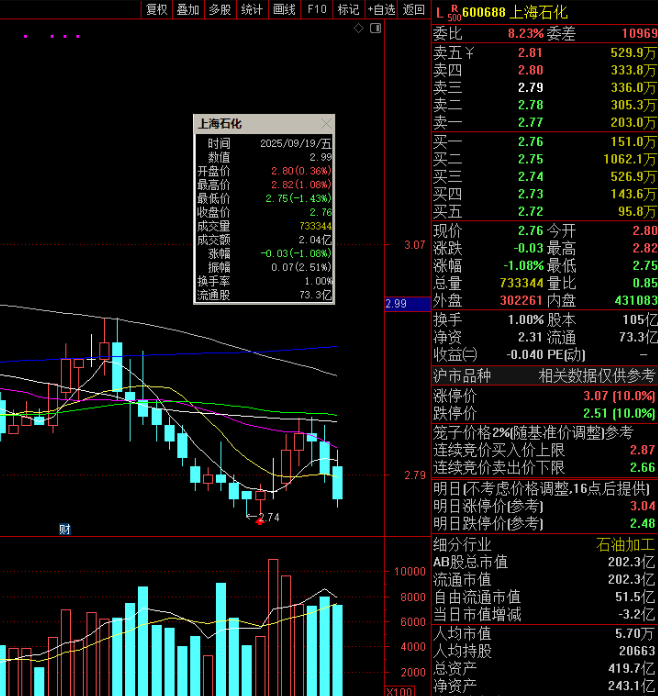Click the 标记 mark button
The height and width of the screenshot is (696, 658).
click(349, 9)
